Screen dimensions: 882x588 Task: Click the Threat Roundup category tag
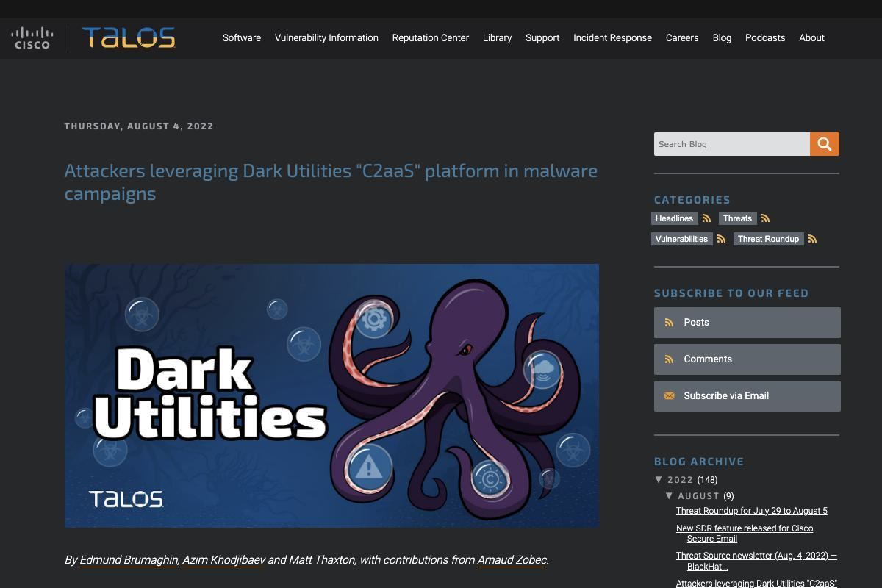point(768,239)
